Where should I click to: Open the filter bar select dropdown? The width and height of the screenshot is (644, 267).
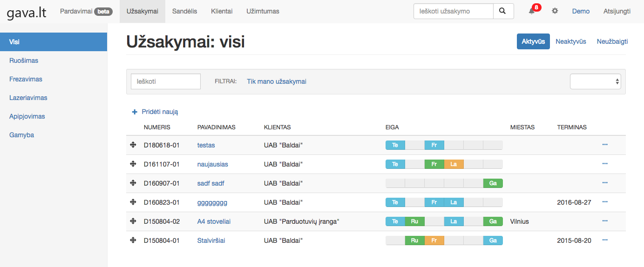pos(595,81)
